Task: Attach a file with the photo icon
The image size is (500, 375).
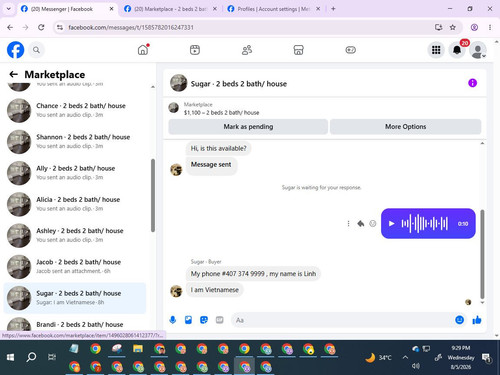Action: tap(188, 320)
